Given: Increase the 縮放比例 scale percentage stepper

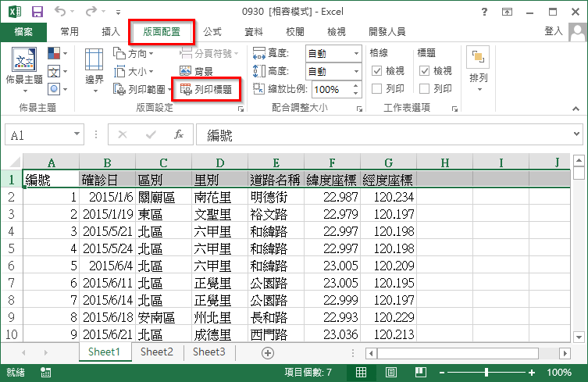Looking at the screenshot, I should [x=355, y=86].
